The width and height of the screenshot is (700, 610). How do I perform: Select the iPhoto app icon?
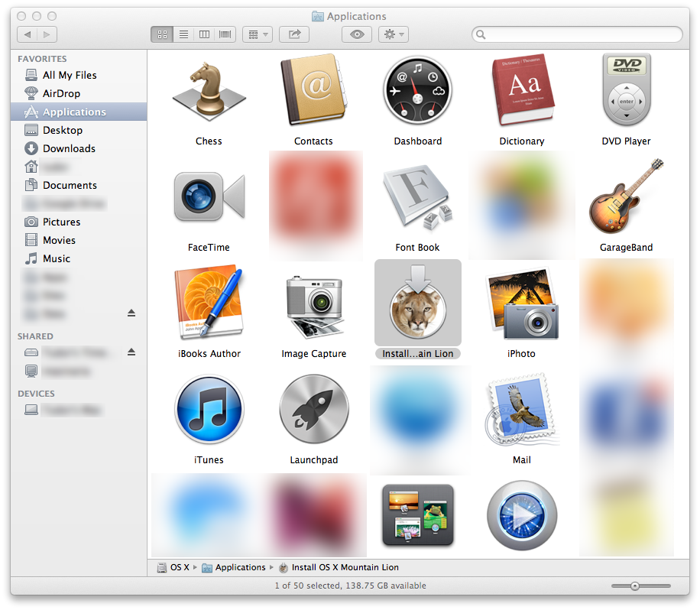coord(522,303)
